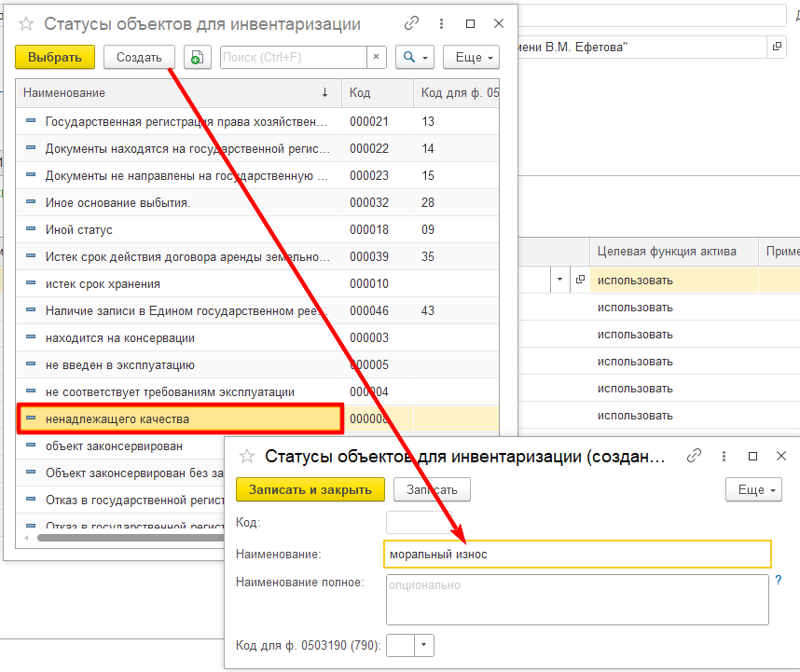Open Еще menu in creation form

[753, 489]
